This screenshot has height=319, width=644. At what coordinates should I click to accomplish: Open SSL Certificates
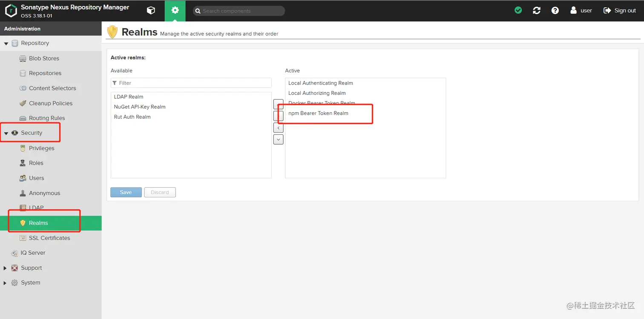(x=49, y=238)
